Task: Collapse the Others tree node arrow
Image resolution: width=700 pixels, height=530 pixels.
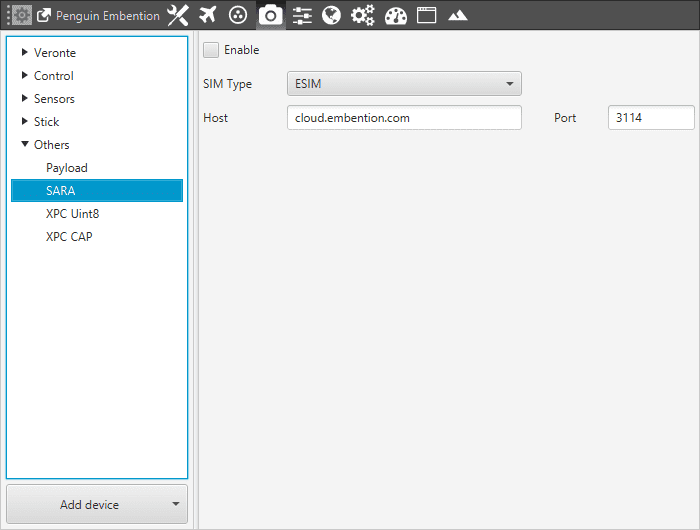Action: tap(25, 144)
